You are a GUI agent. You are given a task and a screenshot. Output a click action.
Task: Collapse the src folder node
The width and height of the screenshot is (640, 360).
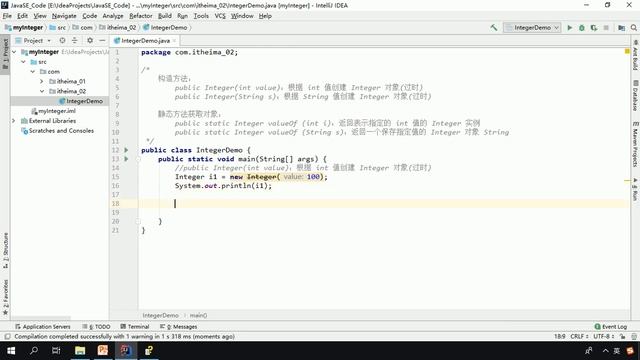24,62
